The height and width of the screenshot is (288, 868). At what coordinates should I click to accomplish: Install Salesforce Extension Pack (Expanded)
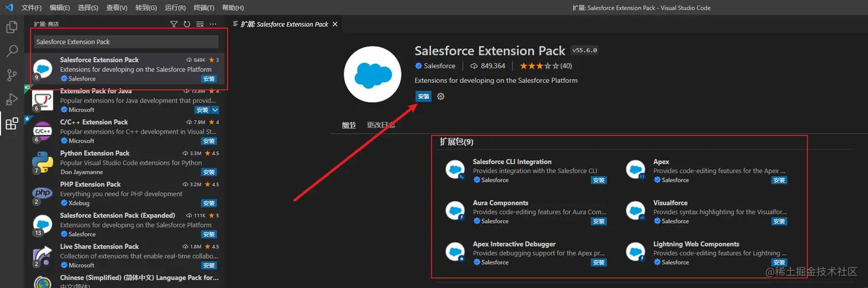tap(209, 235)
